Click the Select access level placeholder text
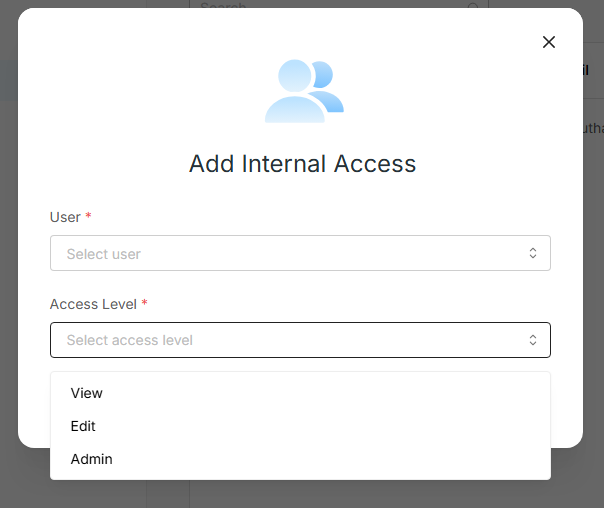The image size is (604, 508). [130, 340]
